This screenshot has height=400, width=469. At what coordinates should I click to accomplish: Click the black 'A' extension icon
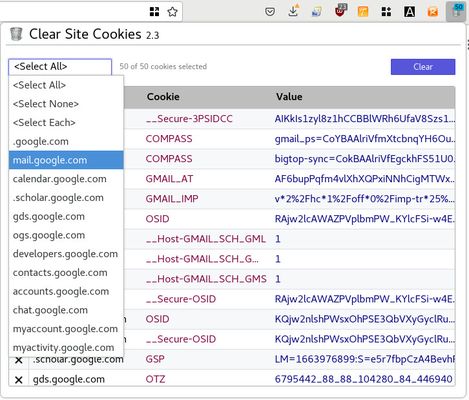coord(409,12)
